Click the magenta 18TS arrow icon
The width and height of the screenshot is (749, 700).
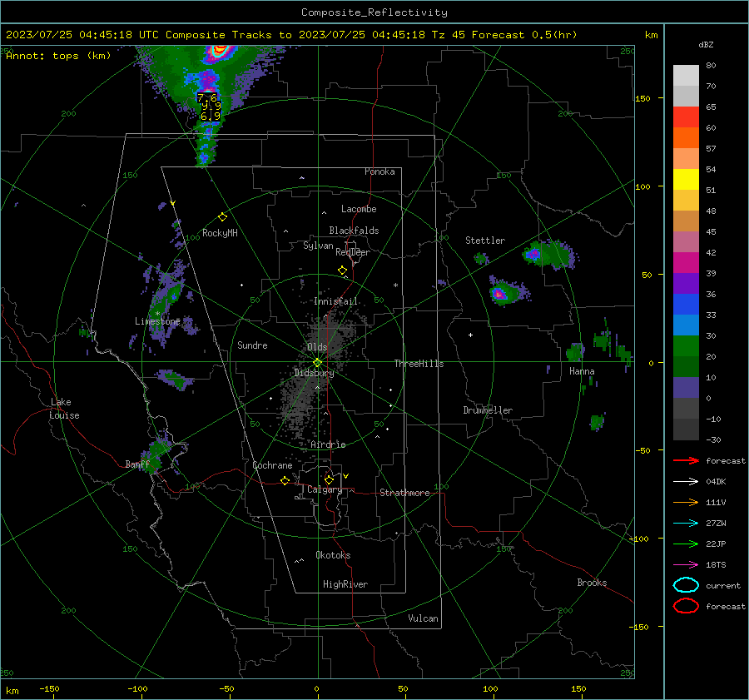click(x=686, y=565)
